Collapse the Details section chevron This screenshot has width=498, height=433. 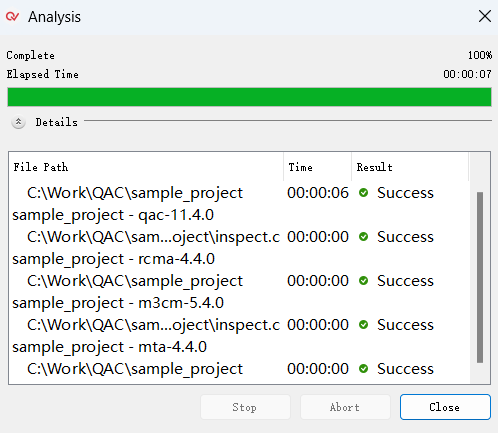(x=18, y=122)
